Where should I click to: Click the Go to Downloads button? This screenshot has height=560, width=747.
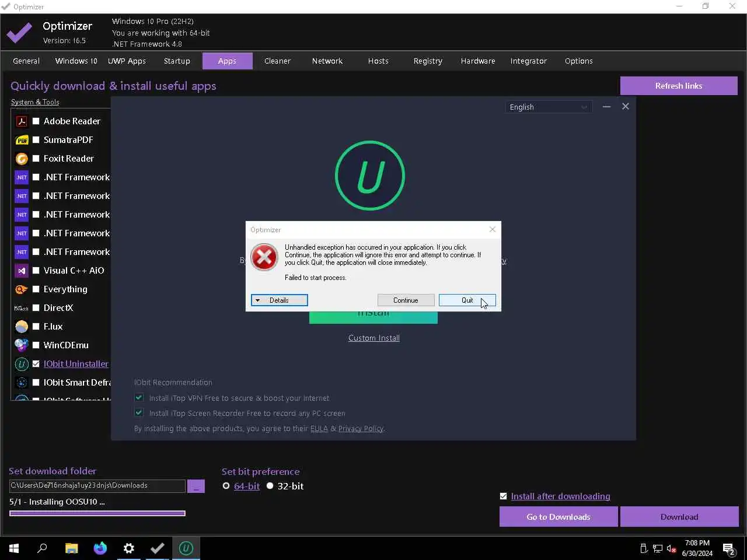click(x=558, y=517)
